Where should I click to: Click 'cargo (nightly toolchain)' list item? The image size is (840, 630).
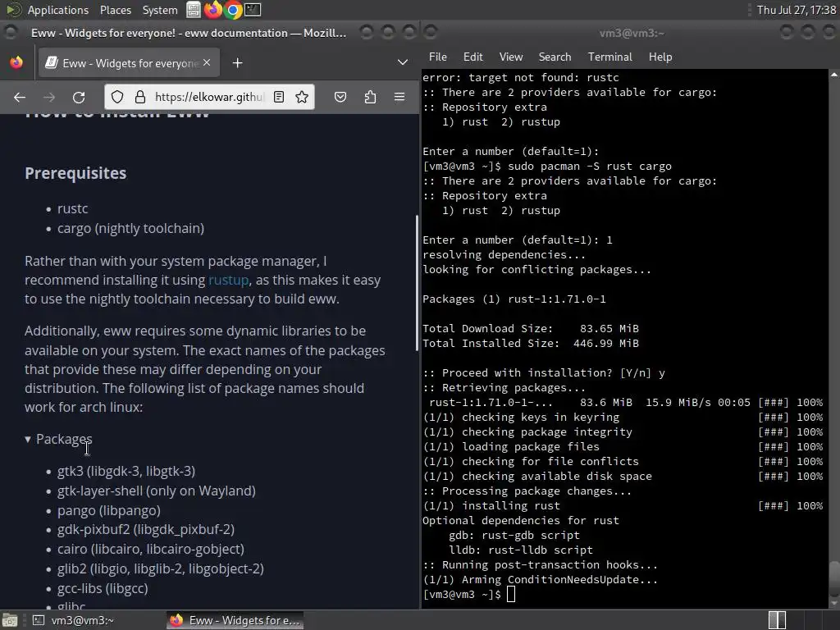[130, 229]
